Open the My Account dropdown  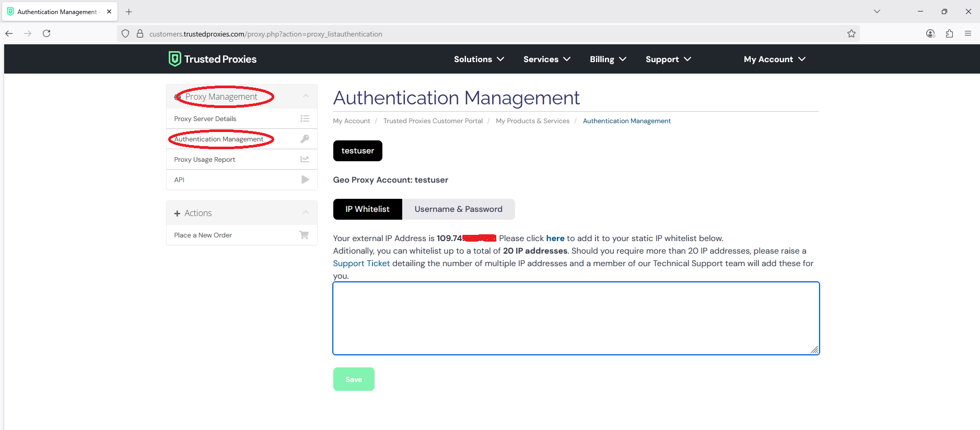(775, 59)
